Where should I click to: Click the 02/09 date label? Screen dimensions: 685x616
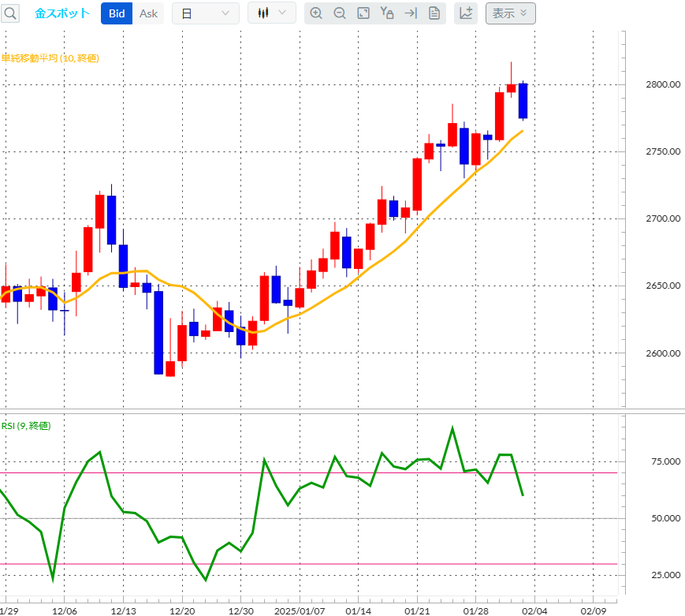point(594,610)
